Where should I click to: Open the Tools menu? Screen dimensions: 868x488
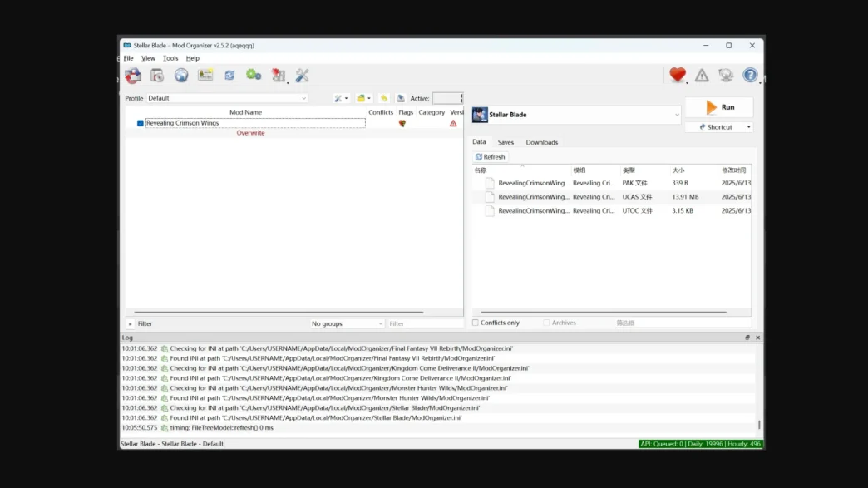tap(170, 58)
